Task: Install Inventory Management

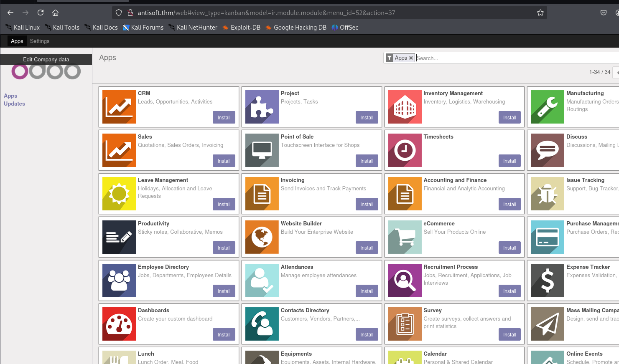Action: 509,118
